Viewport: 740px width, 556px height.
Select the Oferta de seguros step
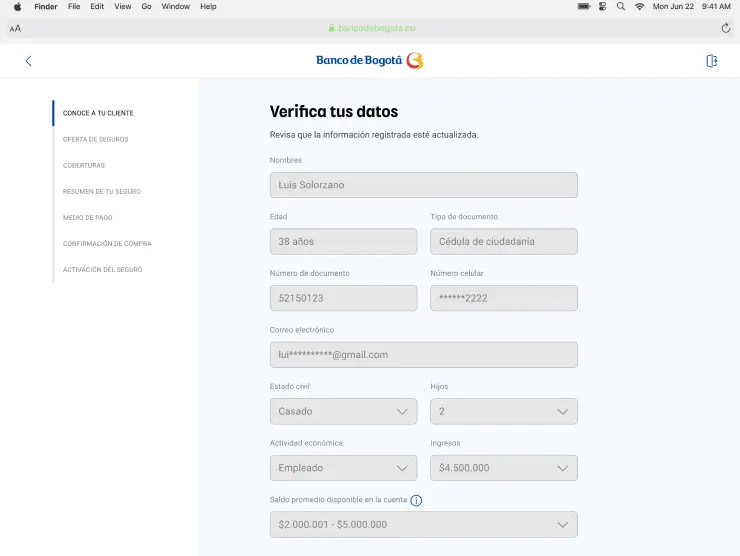click(95, 139)
